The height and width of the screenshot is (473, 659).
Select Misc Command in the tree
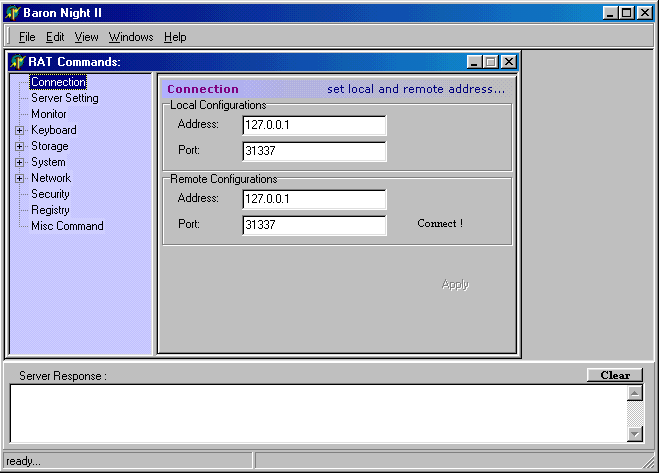click(67, 226)
